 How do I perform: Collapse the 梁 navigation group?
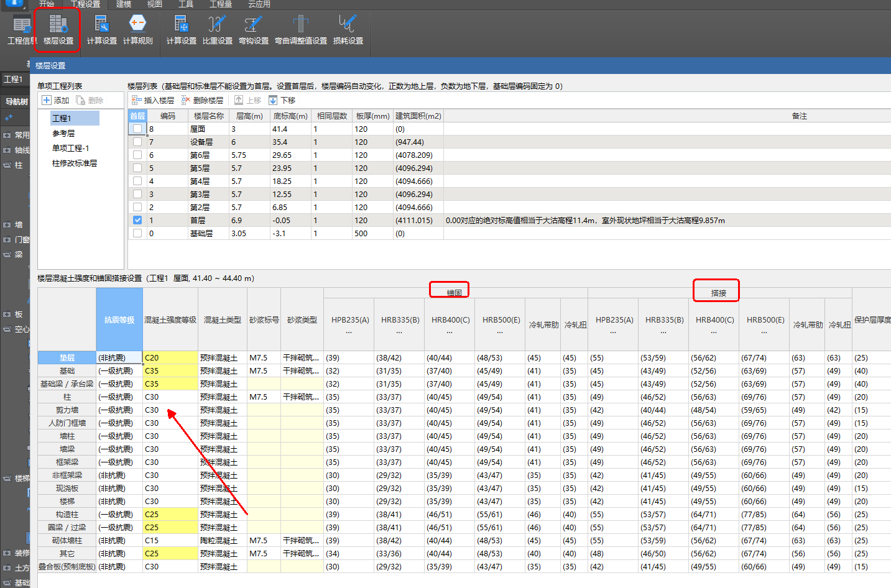coord(7,254)
